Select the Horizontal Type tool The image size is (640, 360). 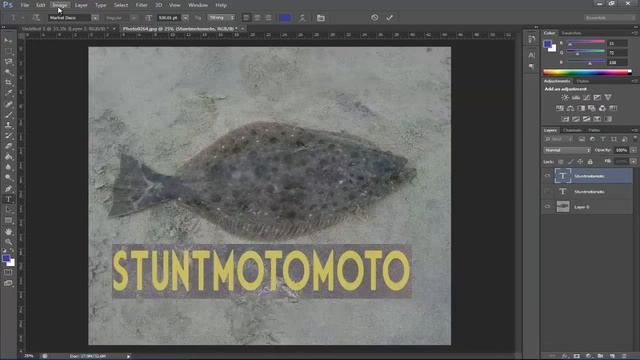tap(8, 199)
